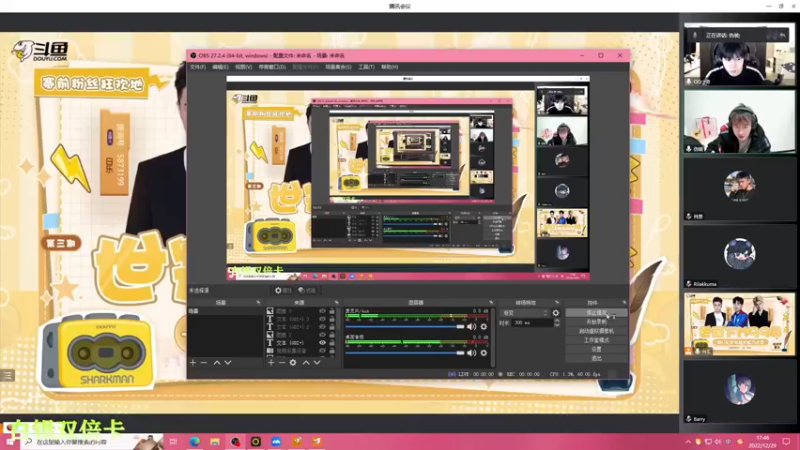This screenshot has height=450, width=800.
Task: Add a new scene with plus icon
Action: point(193,362)
